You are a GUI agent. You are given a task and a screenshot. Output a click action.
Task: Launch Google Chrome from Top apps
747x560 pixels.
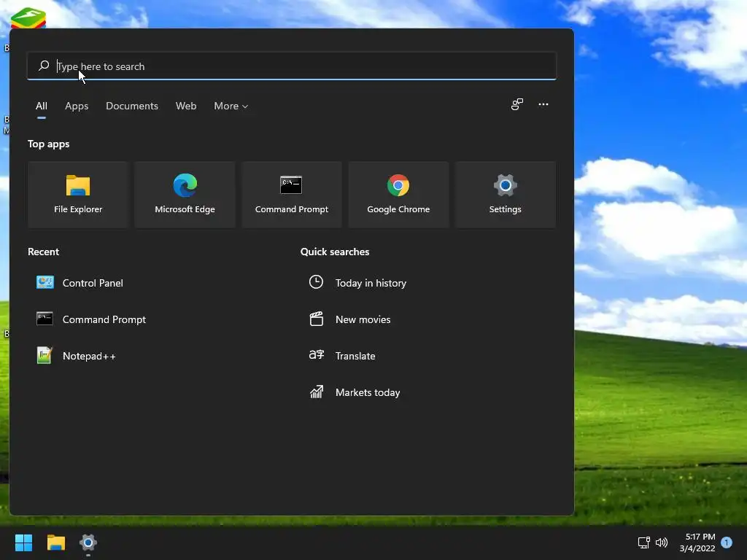tap(398, 195)
